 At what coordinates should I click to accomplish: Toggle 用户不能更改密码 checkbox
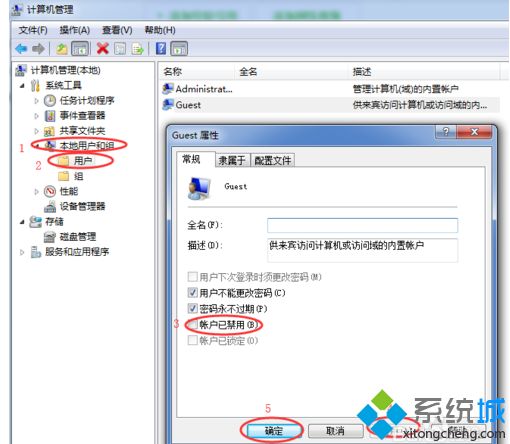point(192,293)
